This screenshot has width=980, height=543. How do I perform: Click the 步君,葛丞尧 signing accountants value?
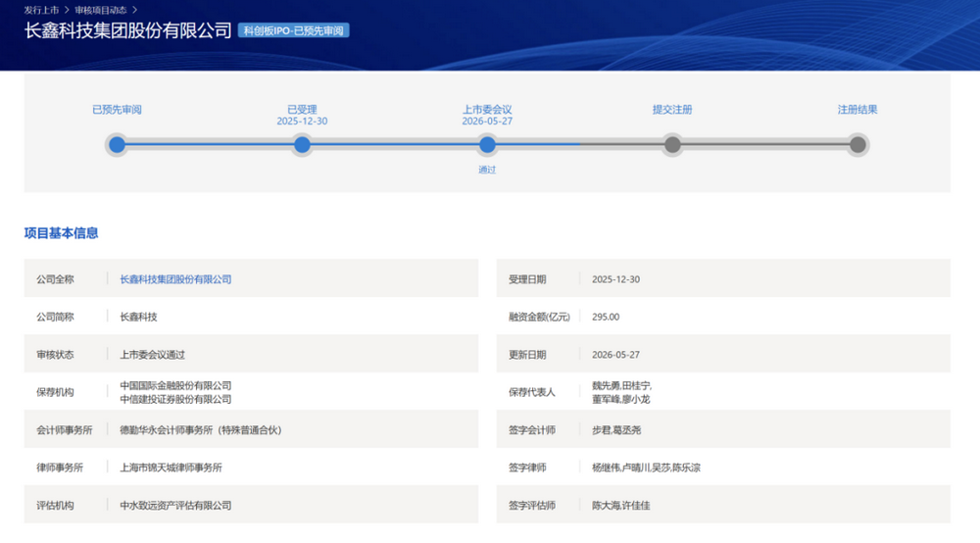pos(616,430)
